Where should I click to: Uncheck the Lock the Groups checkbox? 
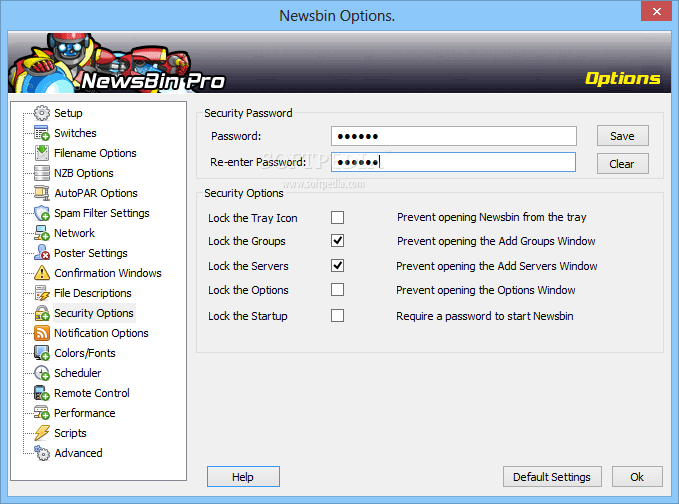point(337,241)
